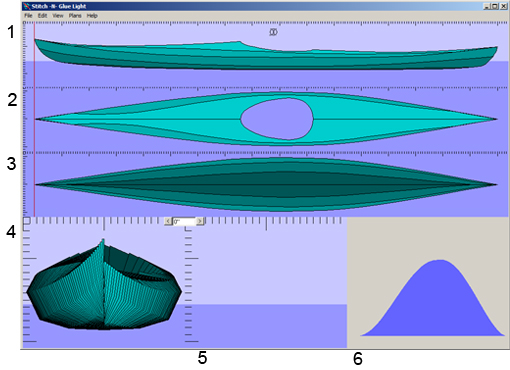
Task: Step station position left with the arrow button
Action: tap(168, 221)
